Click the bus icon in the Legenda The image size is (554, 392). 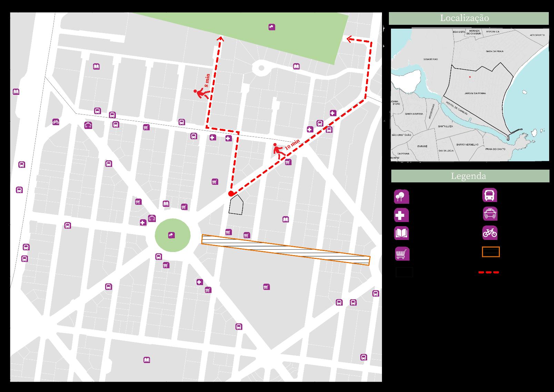(490, 195)
